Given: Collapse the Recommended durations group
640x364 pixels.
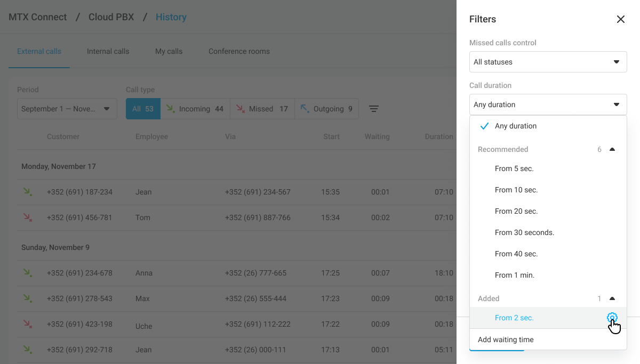Looking at the screenshot, I should [x=612, y=150].
